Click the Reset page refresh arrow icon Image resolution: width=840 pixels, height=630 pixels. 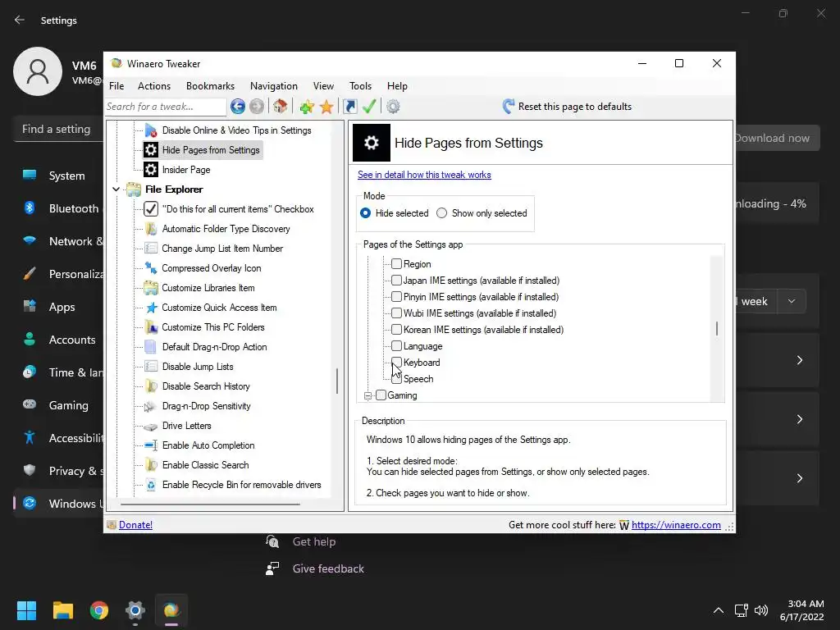pos(509,106)
